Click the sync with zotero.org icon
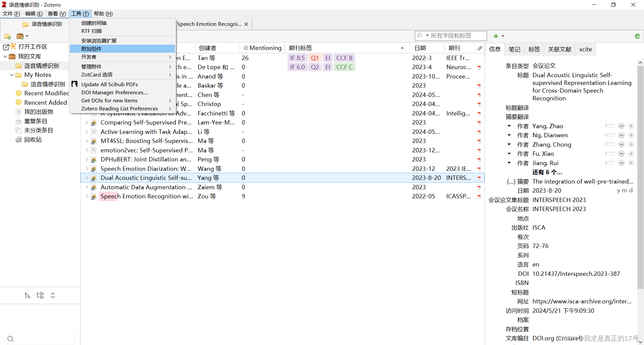The image size is (644, 345). [x=637, y=36]
